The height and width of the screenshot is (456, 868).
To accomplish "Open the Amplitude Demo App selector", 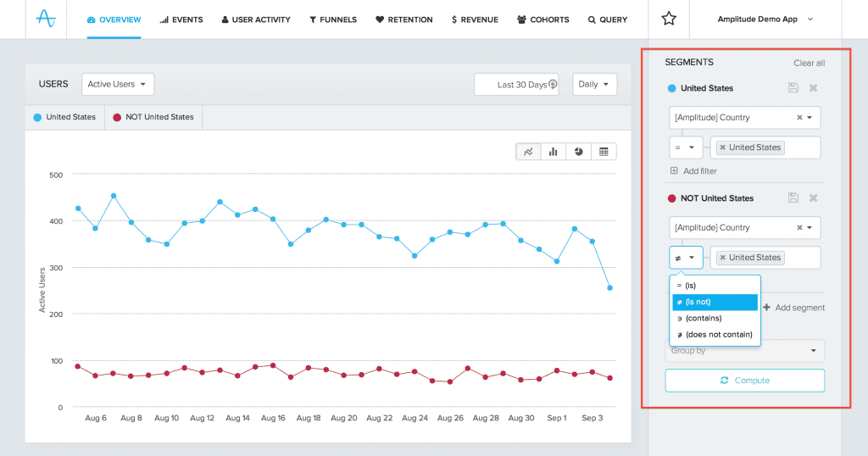I will (765, 19).
